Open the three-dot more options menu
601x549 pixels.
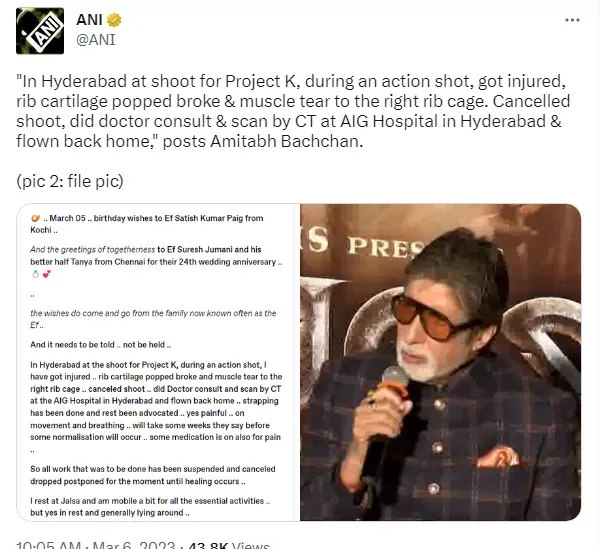coord(572,20)
